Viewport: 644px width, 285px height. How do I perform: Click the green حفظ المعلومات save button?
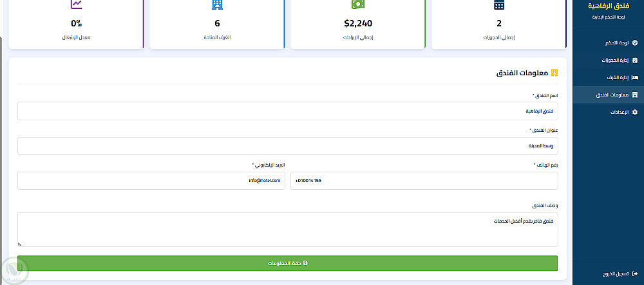coord(287,263)
